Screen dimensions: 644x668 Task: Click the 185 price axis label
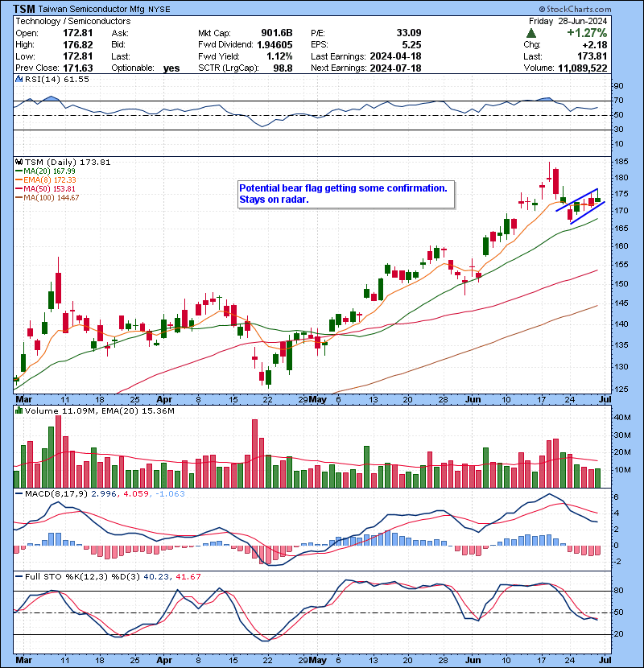pyautogui.click(x=621, y=162)
